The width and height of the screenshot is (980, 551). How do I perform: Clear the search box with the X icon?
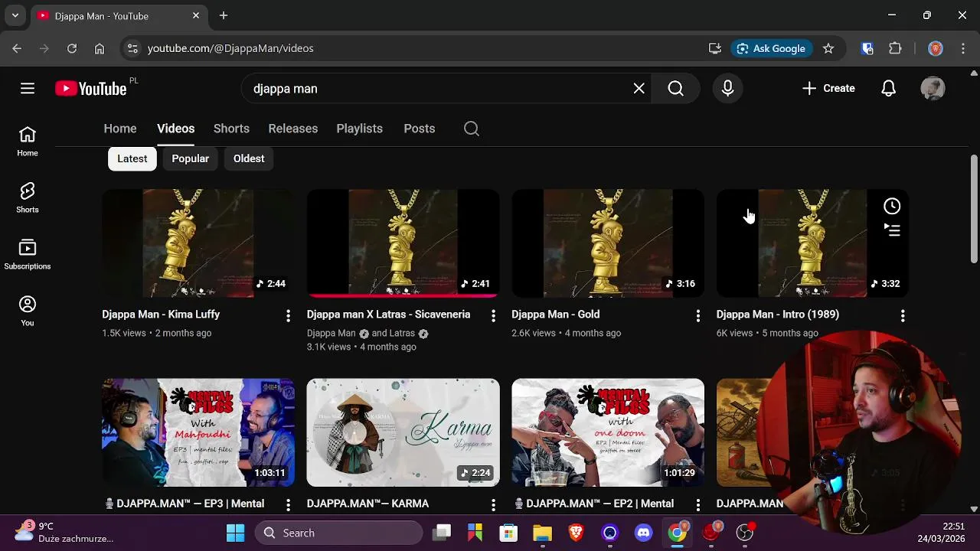coord(639,89)
